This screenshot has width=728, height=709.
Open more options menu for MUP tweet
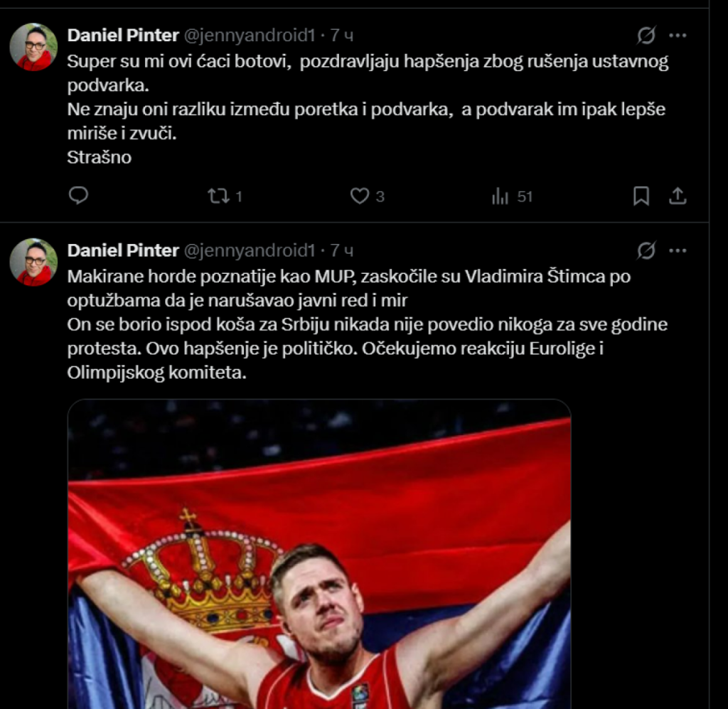point(678,250)
